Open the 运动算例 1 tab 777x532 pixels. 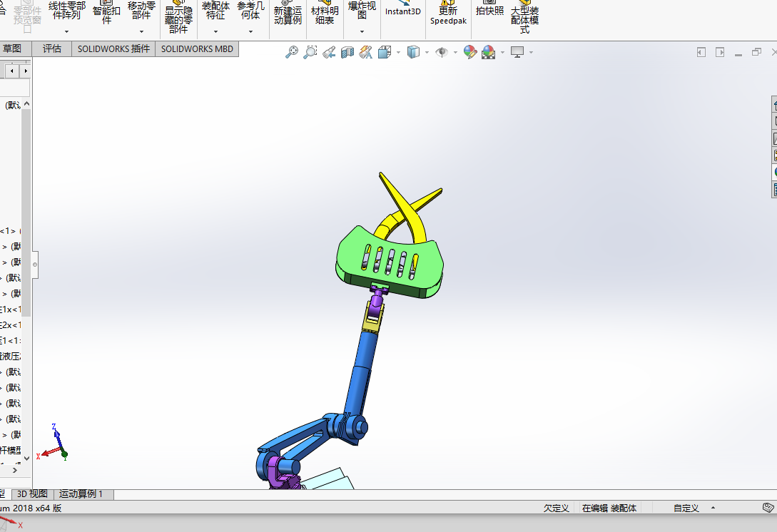pos(82,494)
